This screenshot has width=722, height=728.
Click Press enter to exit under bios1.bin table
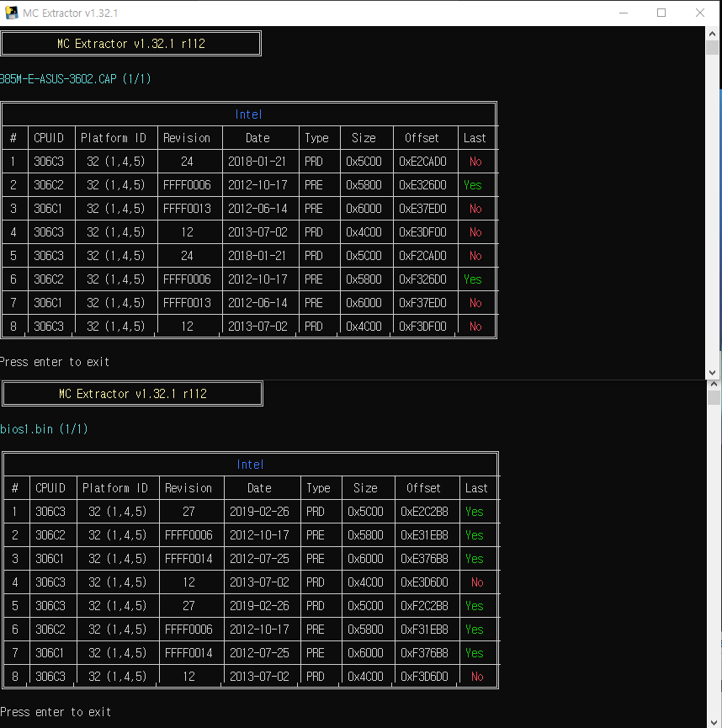[56, 712]
